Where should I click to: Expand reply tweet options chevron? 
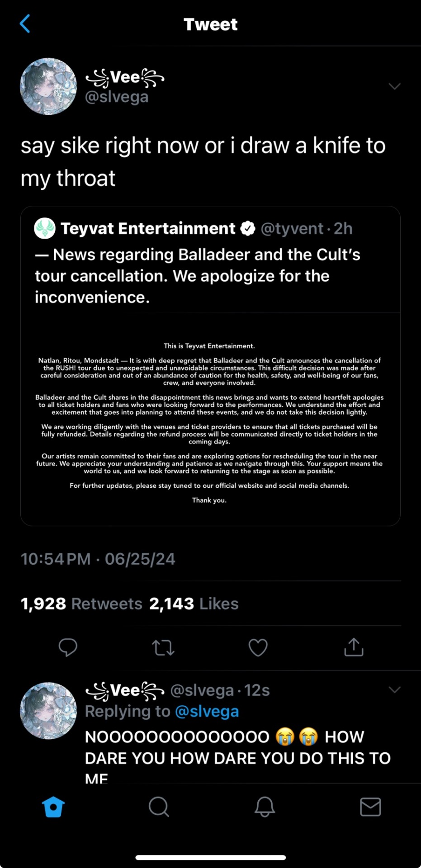click(394, 689)
